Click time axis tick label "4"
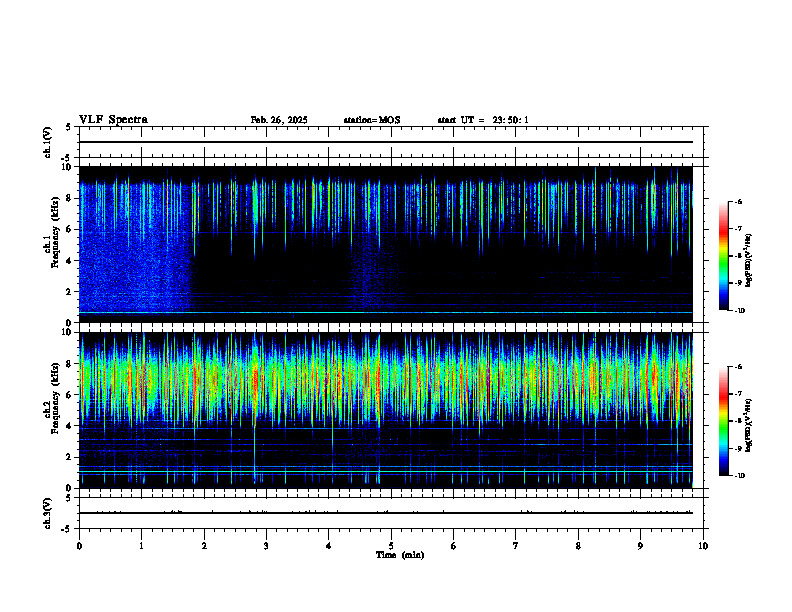This screenshot has height=612, width=792. [329, 546]
